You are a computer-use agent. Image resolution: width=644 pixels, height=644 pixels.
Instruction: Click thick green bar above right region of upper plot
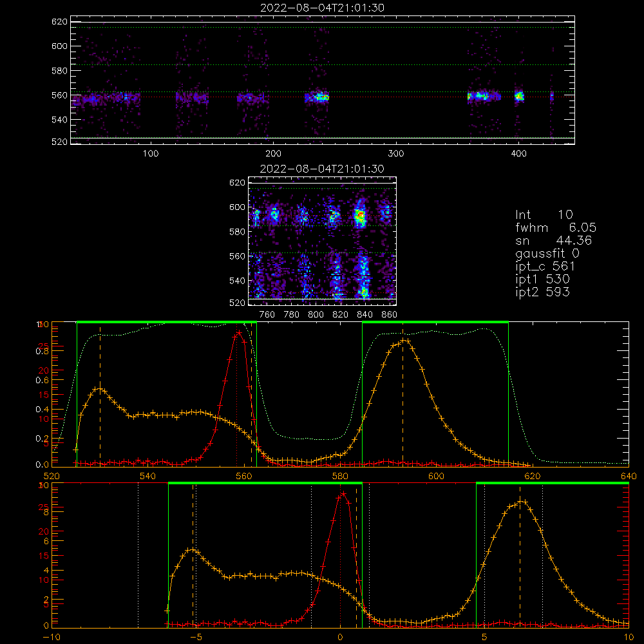(x=435, y=322)
